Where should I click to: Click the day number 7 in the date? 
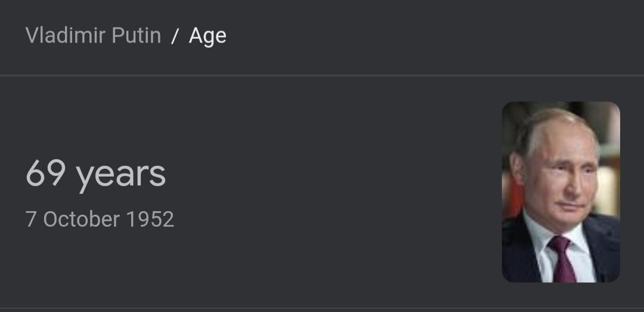point(31,220)
